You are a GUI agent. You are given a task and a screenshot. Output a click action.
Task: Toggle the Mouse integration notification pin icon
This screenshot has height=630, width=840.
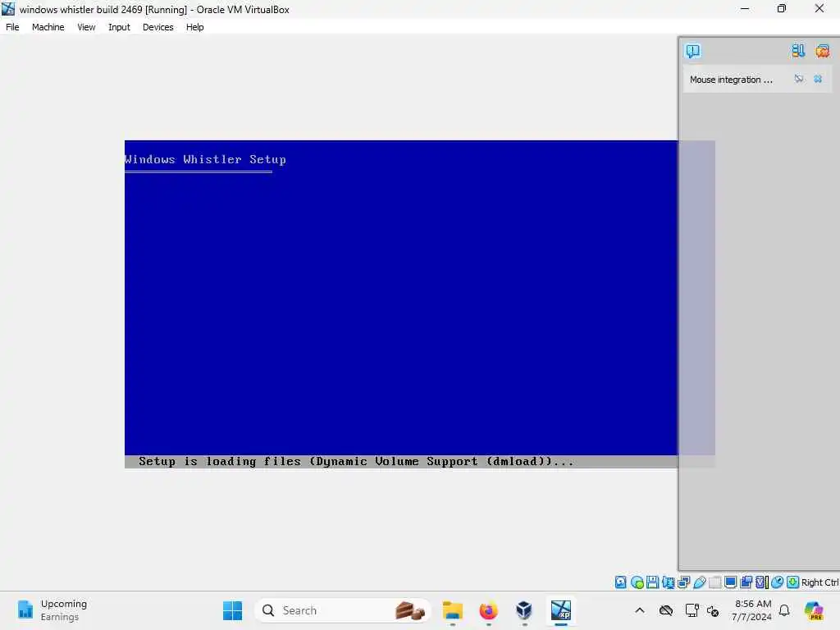coord(799,79)
